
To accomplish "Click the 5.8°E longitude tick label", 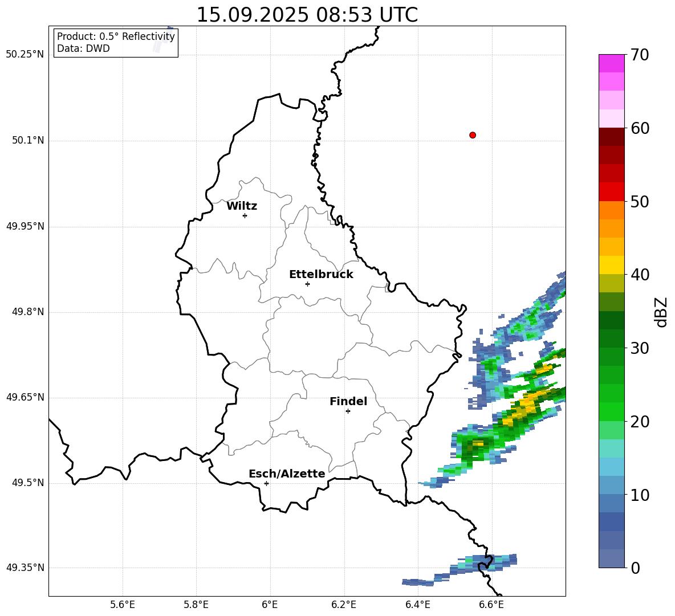I will tap(196, 605).
